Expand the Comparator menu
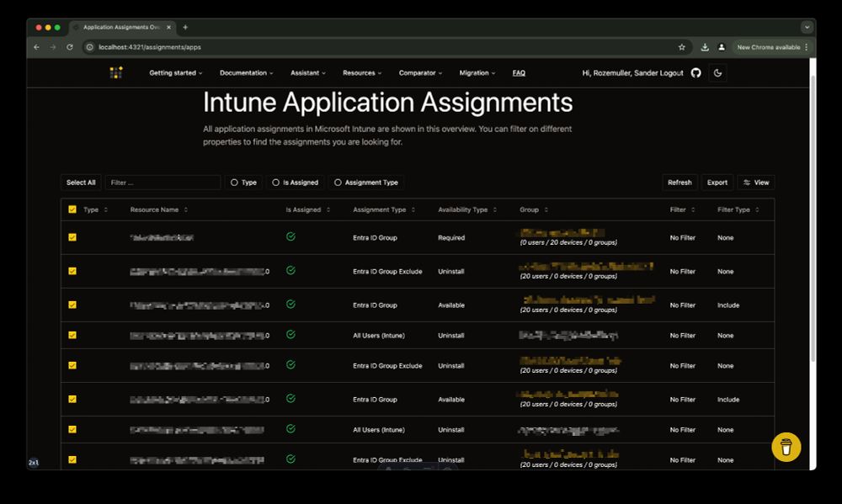This screenshot has height=504, width=842. click(x=420, y=73)
